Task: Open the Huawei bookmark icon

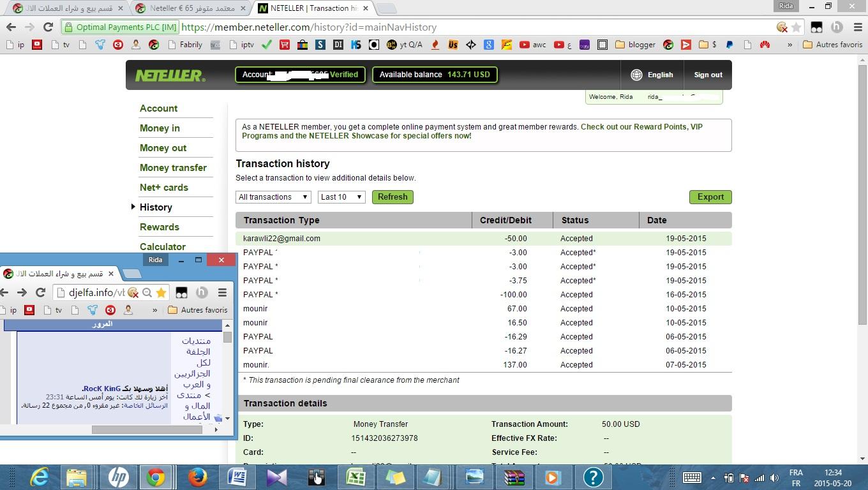Action: pyautogui.click(x=765, y=45)
